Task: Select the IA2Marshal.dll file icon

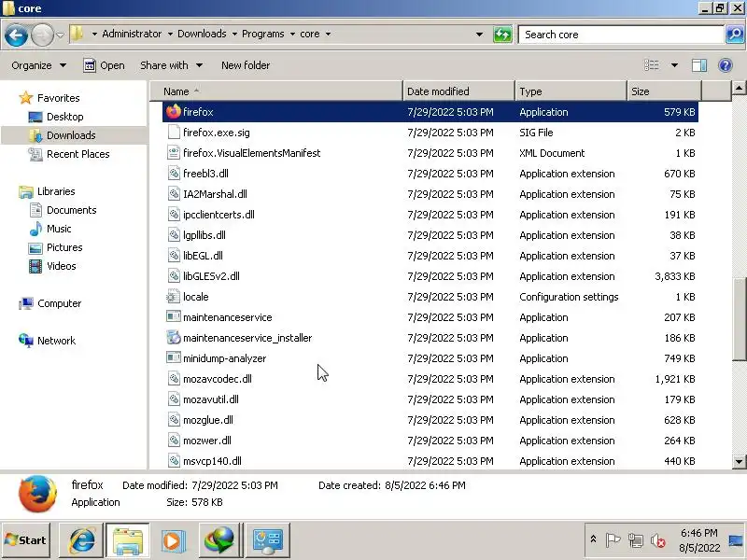Action: [x=174, y=194]
